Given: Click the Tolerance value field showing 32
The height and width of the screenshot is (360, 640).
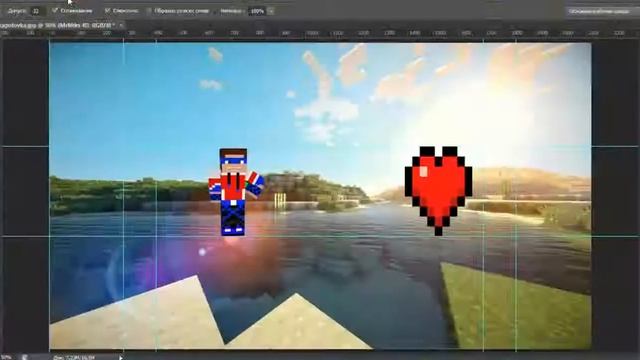Looking at the screenshot, I should click(37, 11).
